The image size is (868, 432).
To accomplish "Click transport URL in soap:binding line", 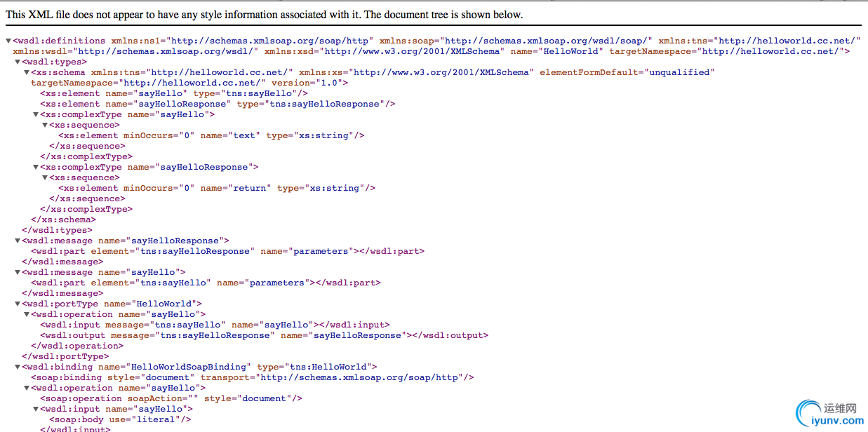I will (x=361, y=377).
